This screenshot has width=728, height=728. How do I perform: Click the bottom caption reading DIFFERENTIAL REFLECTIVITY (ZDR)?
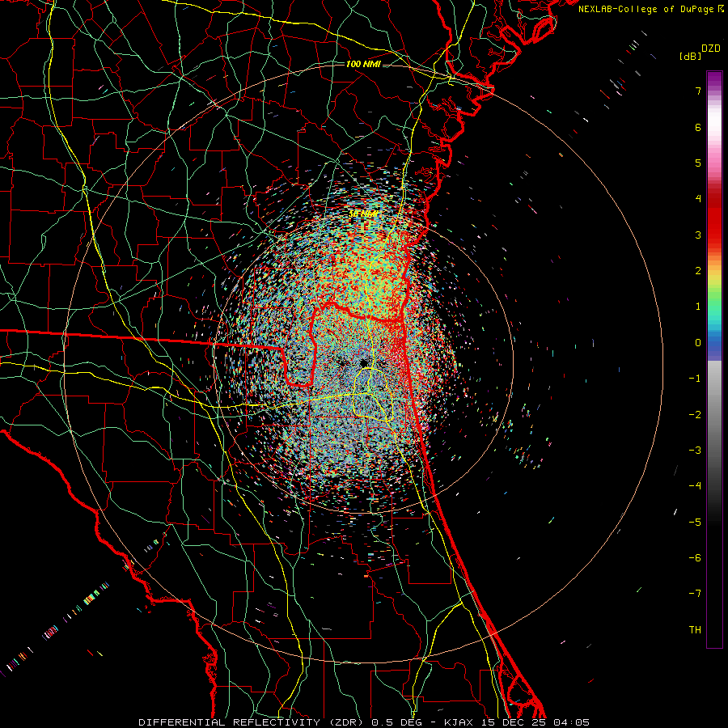(x=253, y=722)
